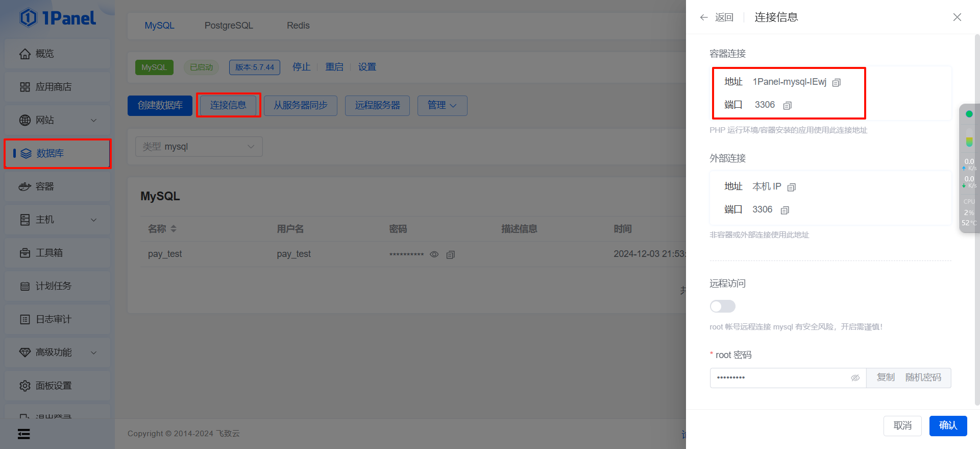Click the 连接信息 button

(228, 105)
